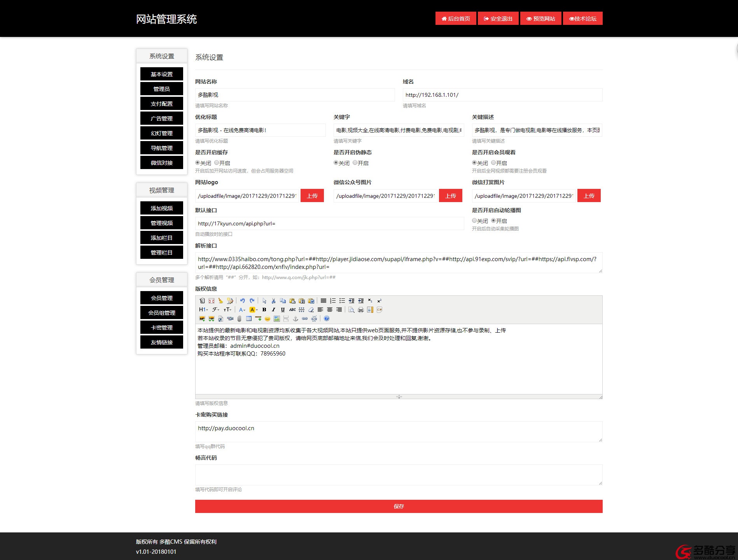
Task: Click the 网站名称 input field
Action: [295, 95]
